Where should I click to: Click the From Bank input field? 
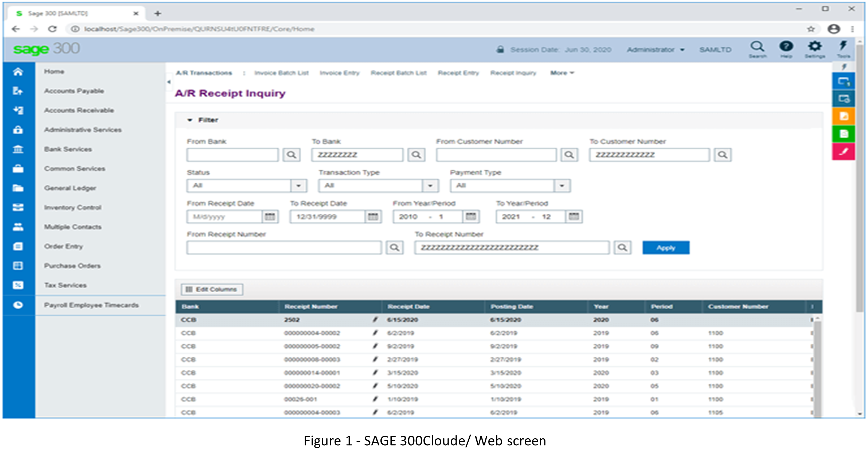[x=232, y=155]
